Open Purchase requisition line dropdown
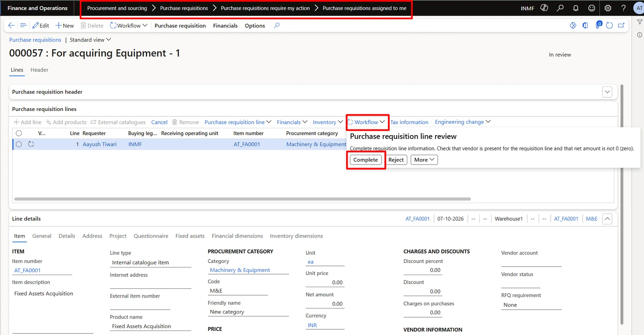The image size is (644, 335). (x=238, y=122)
